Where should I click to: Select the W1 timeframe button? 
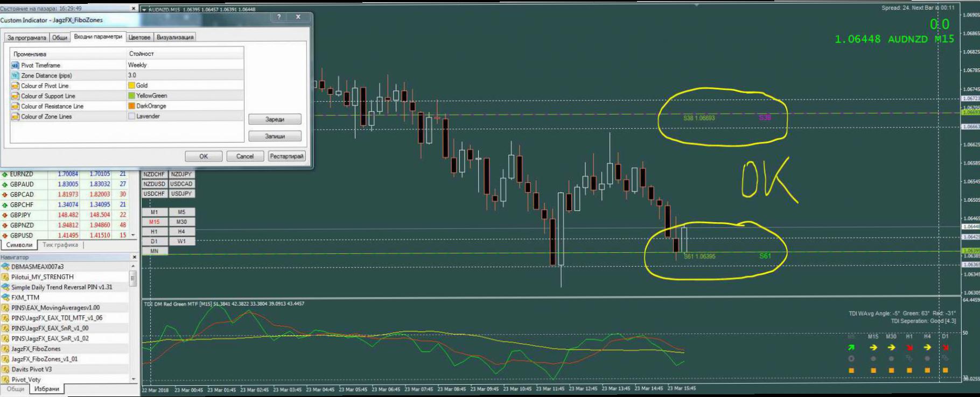(x=181, y=242)
